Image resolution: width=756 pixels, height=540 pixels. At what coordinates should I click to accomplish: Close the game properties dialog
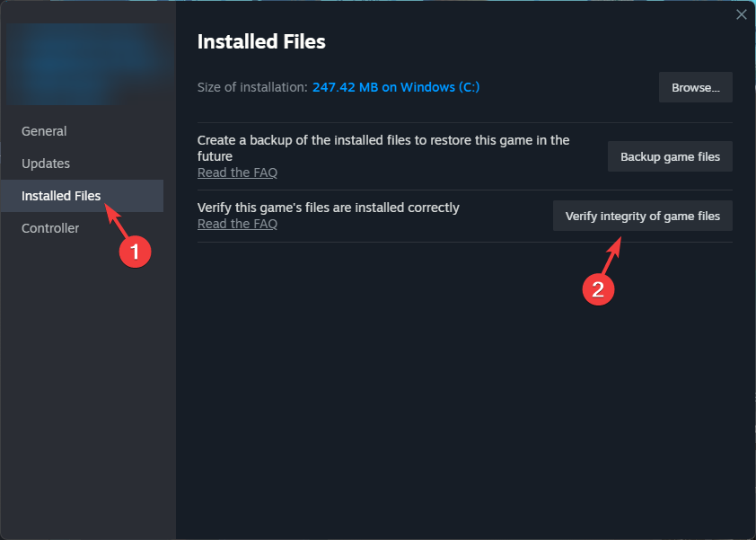742,14
